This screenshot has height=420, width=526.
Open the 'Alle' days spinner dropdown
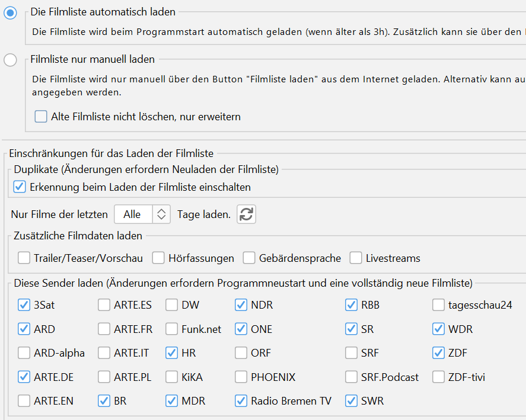pos(161,214)
